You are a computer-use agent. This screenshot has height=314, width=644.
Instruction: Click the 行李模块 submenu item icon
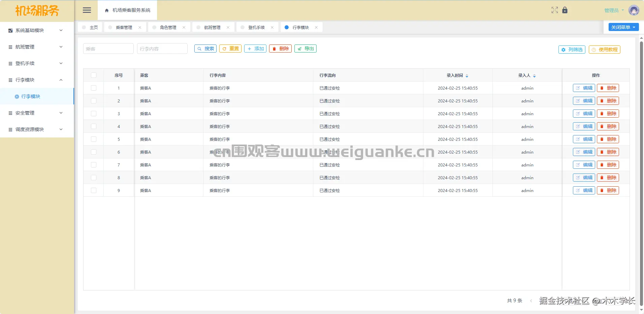pos(17,96)
